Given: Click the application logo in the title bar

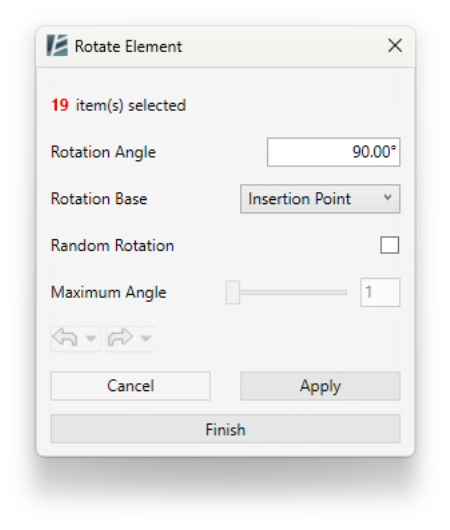Looking at the screenshot, I should point(57,45).
